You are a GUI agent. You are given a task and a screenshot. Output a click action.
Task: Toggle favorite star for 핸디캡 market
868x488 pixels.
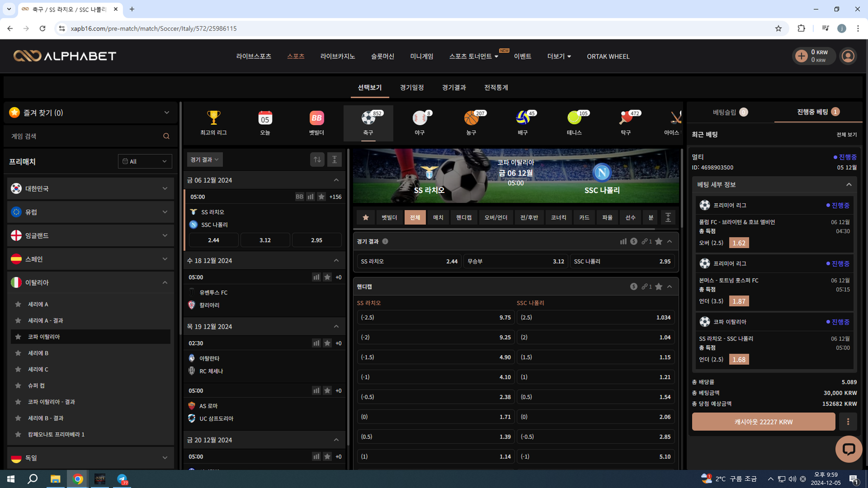click(659, 286)
